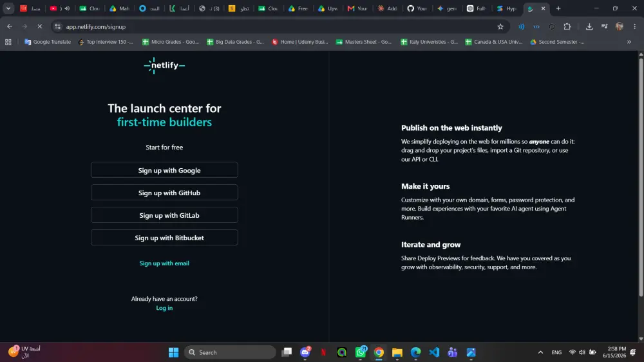Image resolution: width=644 pixels, height=362 pixels.
Task: Open the Windows Start menu
Action: point(174,352)
